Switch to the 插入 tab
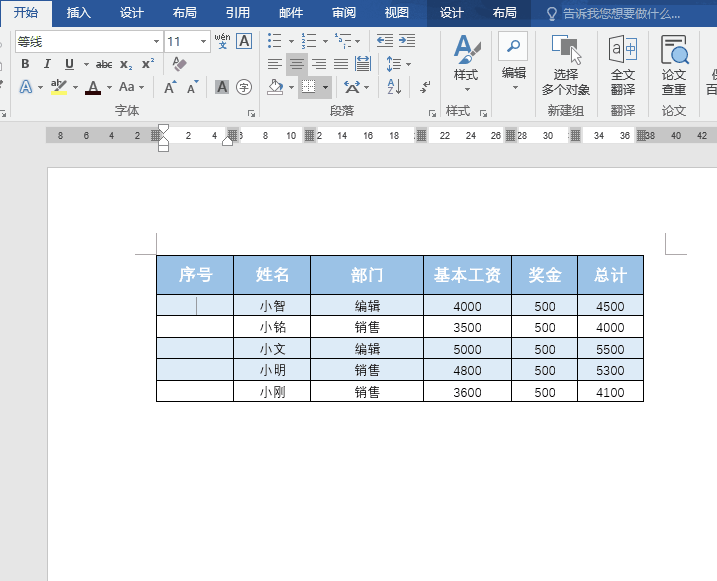 click(79, 13)
